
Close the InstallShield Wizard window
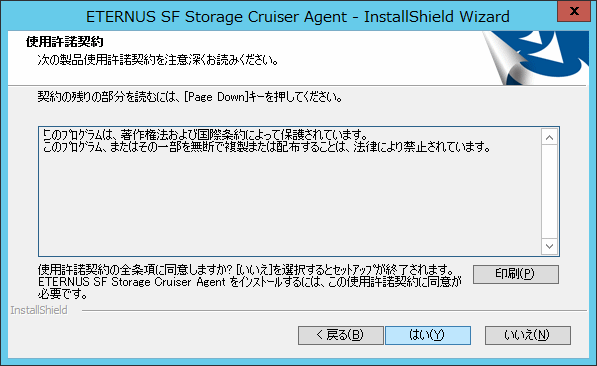pos(574,11)
